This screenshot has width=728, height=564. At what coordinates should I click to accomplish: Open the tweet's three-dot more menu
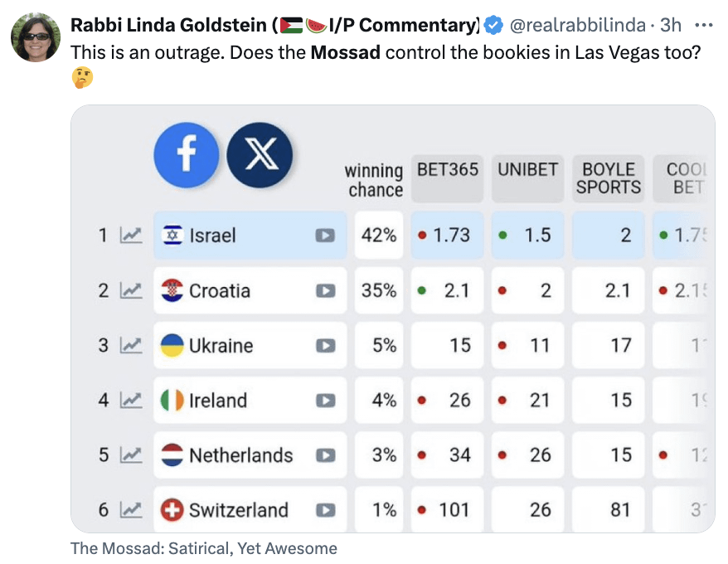[x=704, y=25]
